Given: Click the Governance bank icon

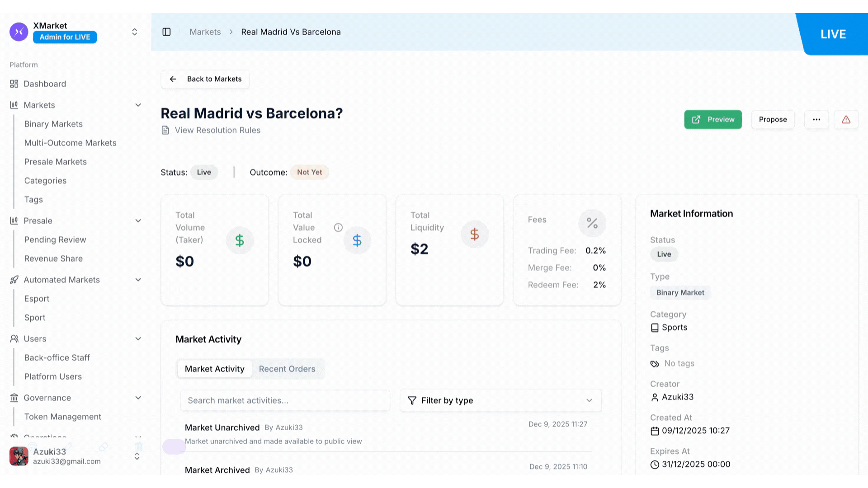Looking at the screenshot, I should (14, 398).
